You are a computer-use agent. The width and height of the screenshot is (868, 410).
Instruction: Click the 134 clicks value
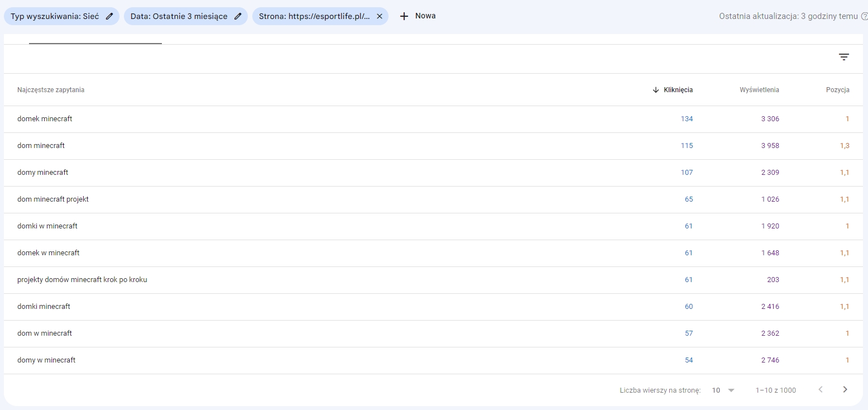click(687, 119)
